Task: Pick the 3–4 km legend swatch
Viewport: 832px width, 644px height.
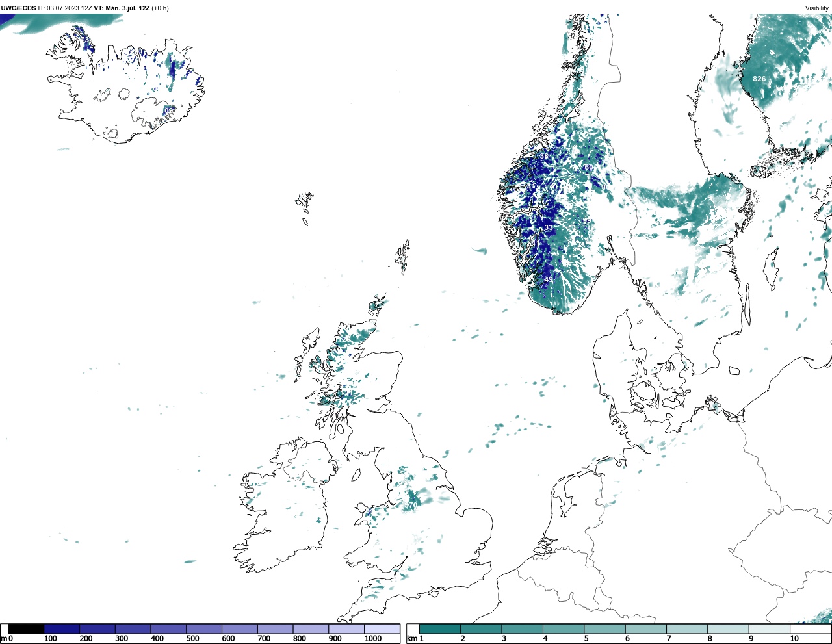Action: [x=522, y=628]
